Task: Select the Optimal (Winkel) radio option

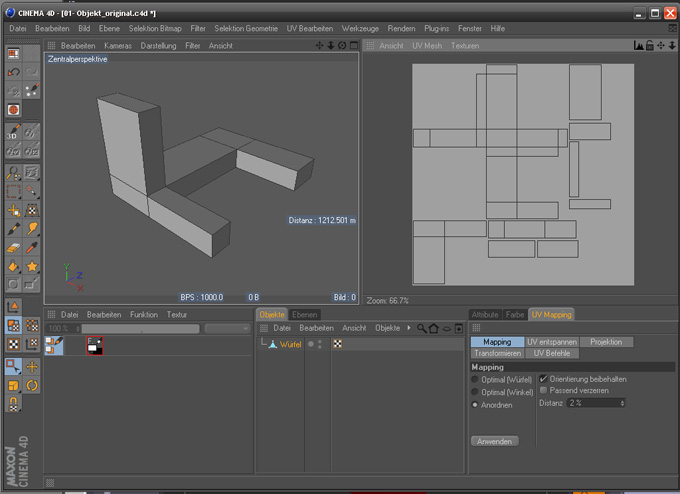Action: (x=475, y=391)
